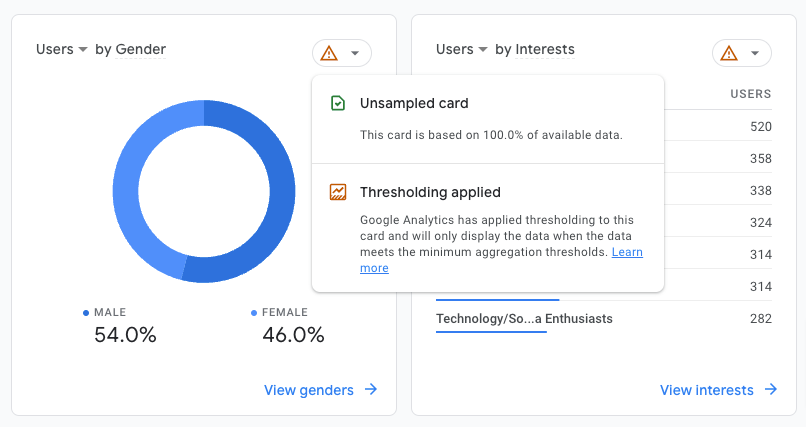Click the orange Thresholding applied chart icon
This screenshot has height=427, width=806.
[x=338, y=192]
